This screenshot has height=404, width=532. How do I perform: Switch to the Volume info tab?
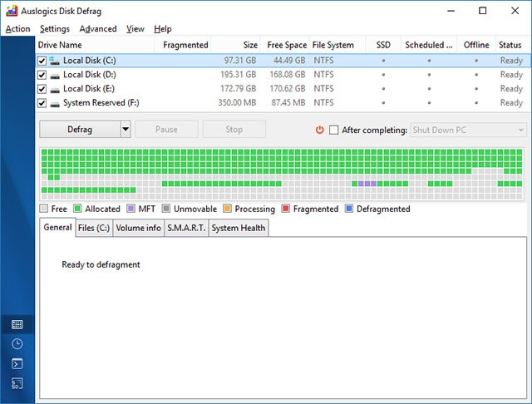(x=139, y=228)
